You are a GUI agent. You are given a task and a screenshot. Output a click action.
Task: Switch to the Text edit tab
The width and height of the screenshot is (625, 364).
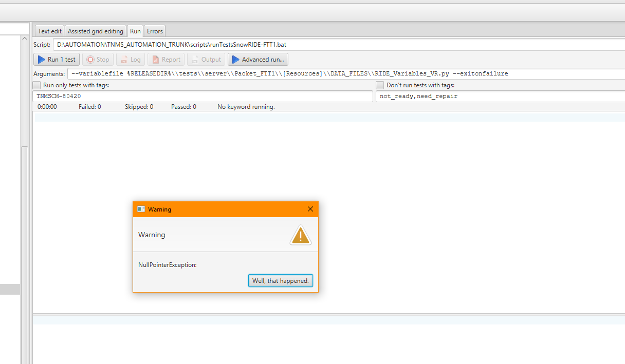click(50, 31)
